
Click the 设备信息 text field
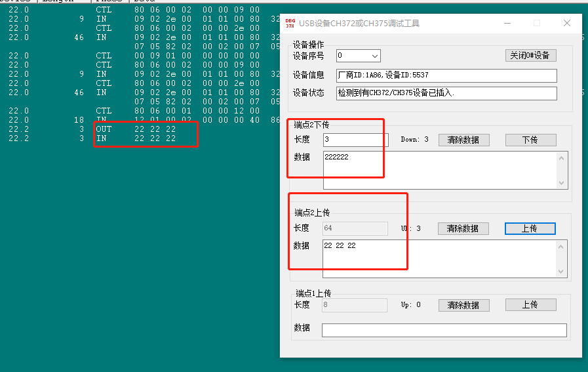click(x=446, y=75)
